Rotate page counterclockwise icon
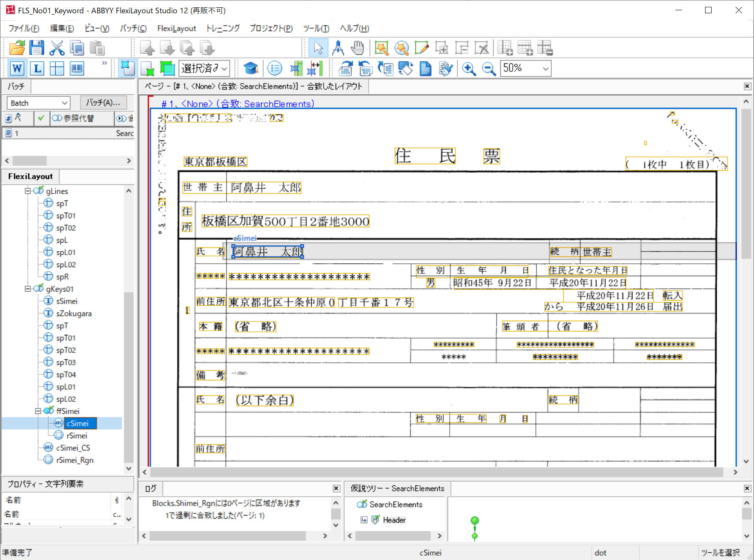The image size is (754, 560). pos(365,68)
